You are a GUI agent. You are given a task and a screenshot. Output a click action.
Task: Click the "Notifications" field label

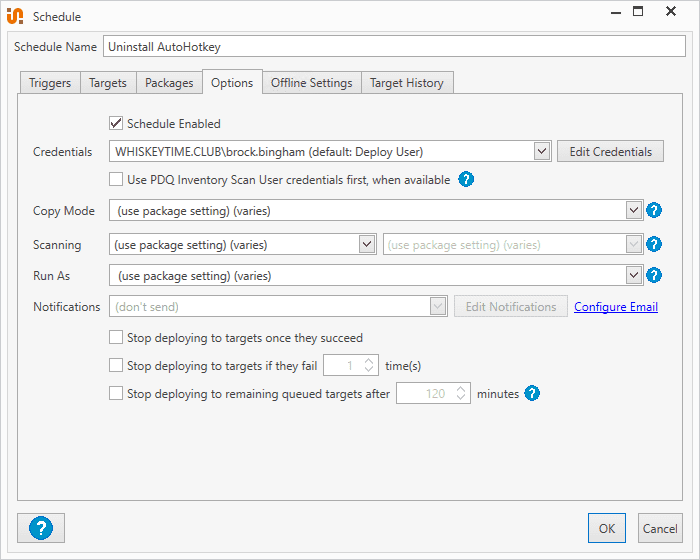[x=67, y=307]
